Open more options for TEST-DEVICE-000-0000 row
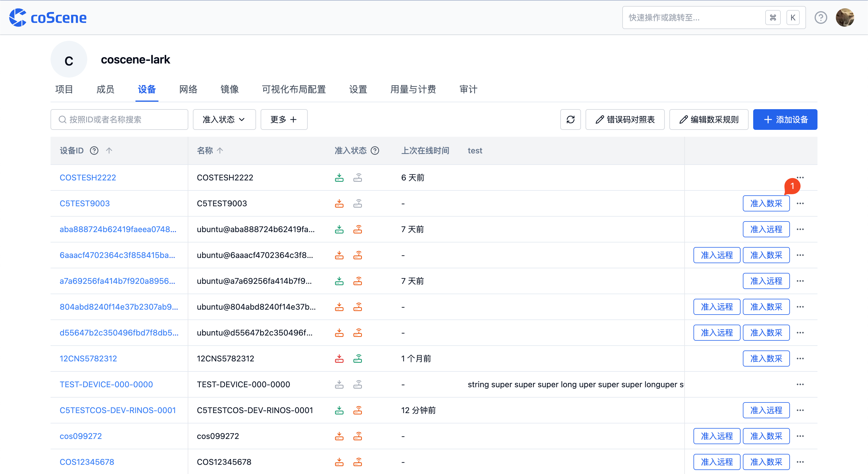The height and width of the screenshot is (474, 868). coord(800,384)
